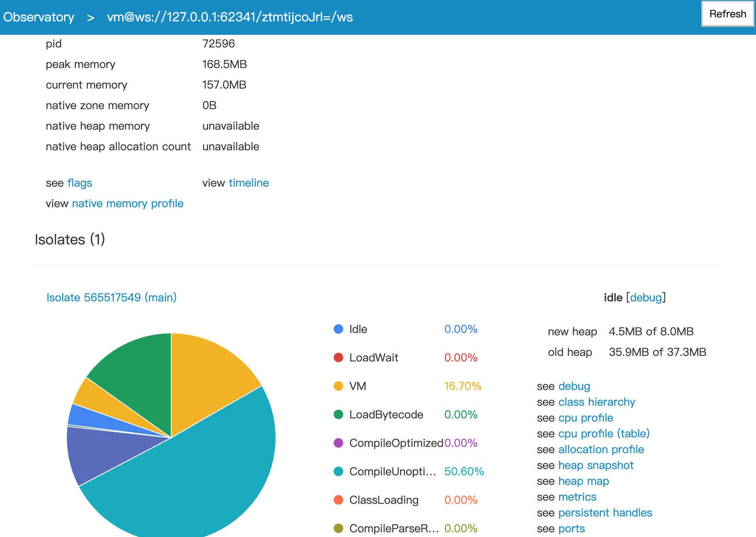This screenshot has height=537, width=756.
Task: Open class hierarchy link
Action: [x=597, y=402]
